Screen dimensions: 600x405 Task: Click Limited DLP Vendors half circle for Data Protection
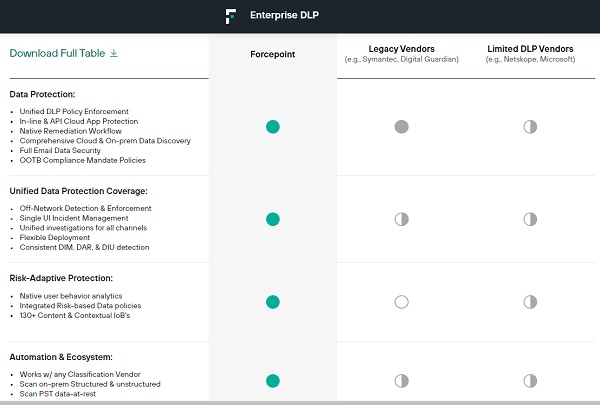coord(530,127)
